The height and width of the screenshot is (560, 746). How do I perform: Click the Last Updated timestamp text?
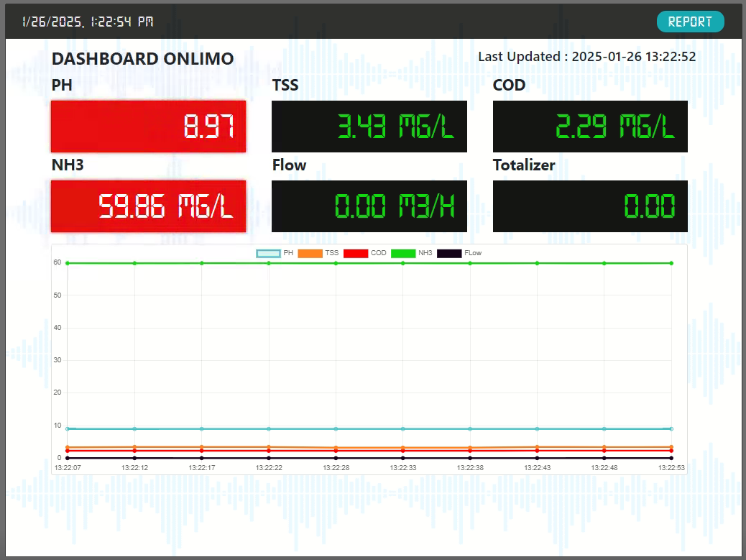pos(586,57)
